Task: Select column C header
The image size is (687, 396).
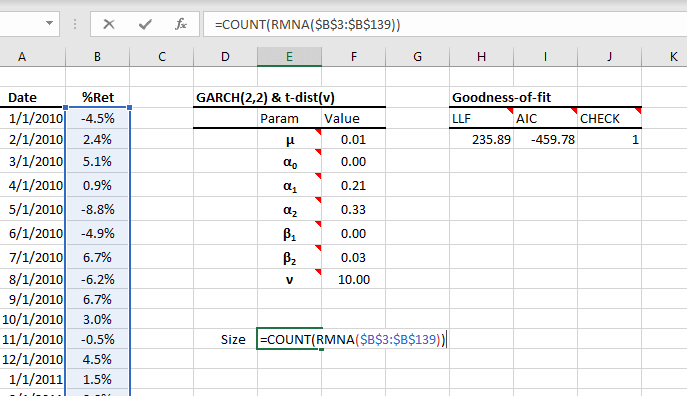Action: [x=162, y=57]
